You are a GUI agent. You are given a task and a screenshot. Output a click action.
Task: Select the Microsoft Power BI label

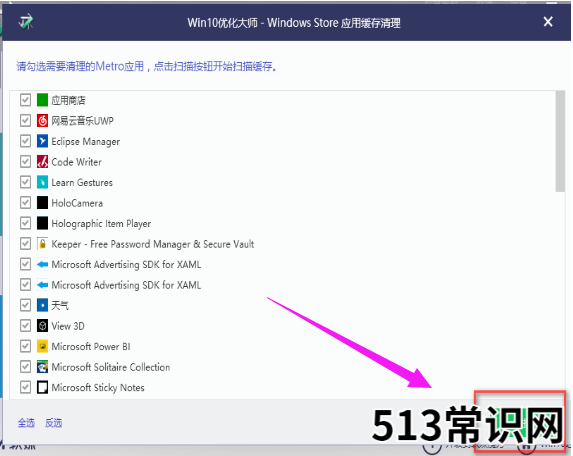91,346
